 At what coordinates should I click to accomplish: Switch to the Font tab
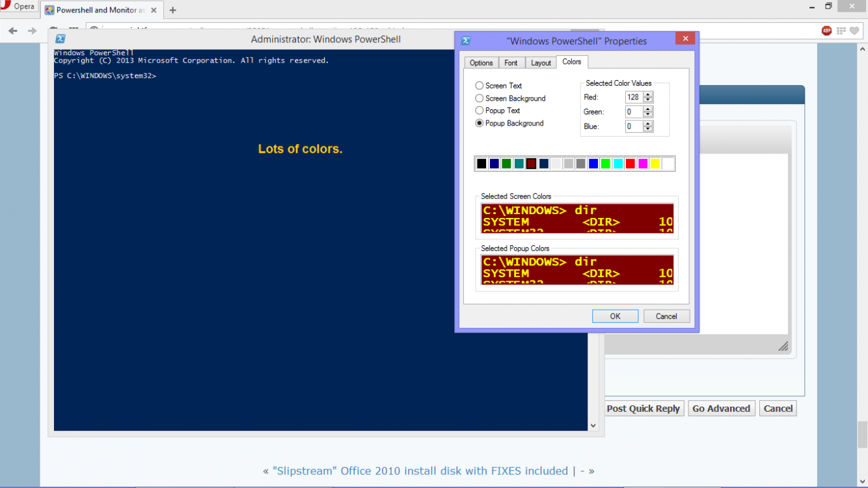point(511,62)
